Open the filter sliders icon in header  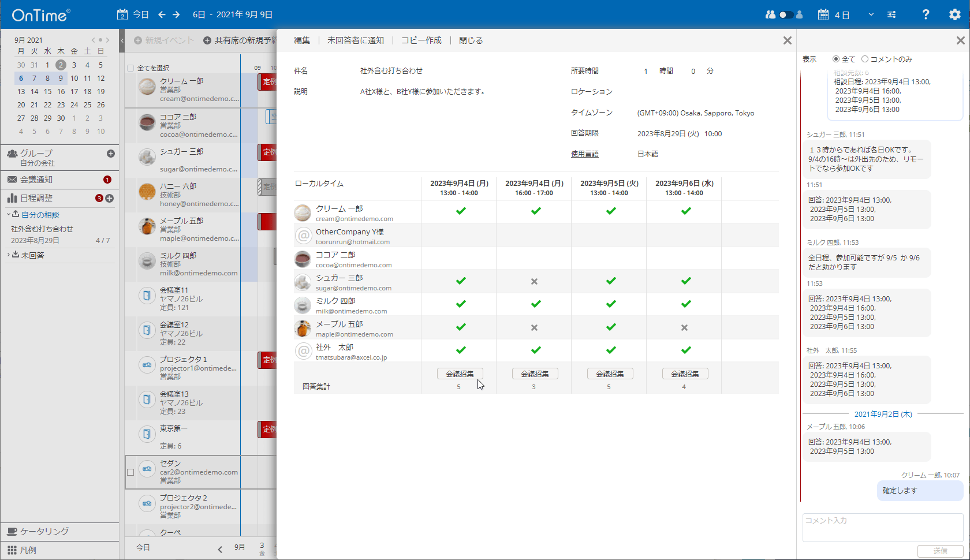tap(891, 14)
